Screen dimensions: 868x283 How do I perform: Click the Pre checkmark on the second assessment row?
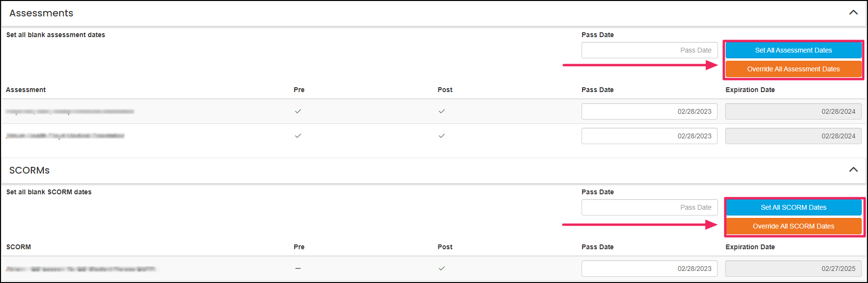point(298,135)
